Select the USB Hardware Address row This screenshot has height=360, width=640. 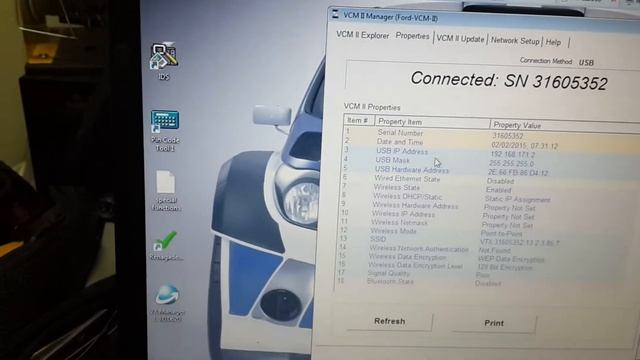(490, 171)
